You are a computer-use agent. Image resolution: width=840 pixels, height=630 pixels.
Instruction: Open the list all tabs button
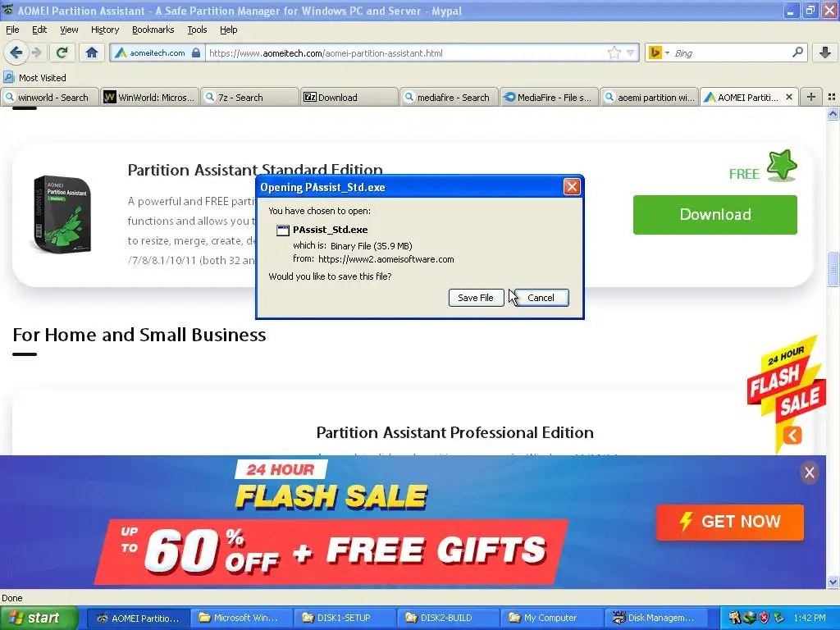pos(832,97)
